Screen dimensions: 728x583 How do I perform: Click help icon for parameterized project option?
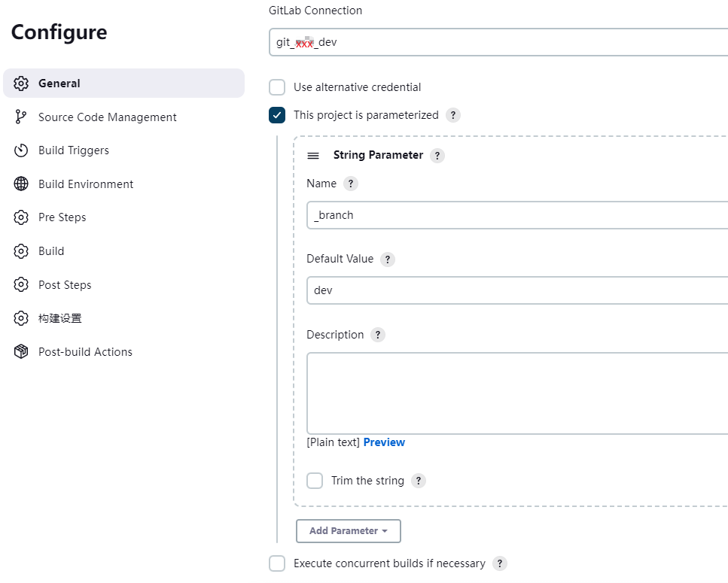452,116
